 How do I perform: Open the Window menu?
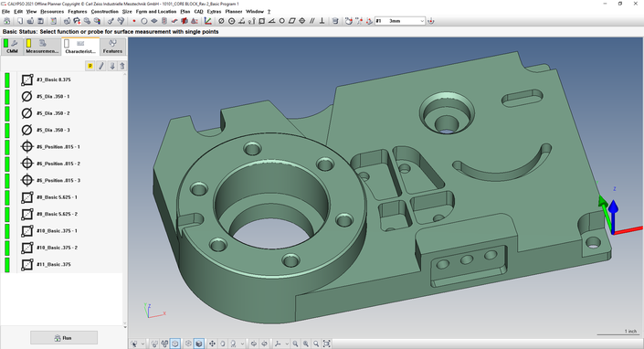(255, 12)
